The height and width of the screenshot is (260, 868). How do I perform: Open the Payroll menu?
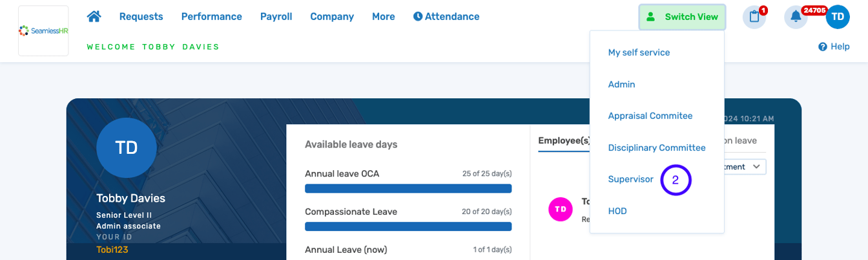tap(276, 17)
